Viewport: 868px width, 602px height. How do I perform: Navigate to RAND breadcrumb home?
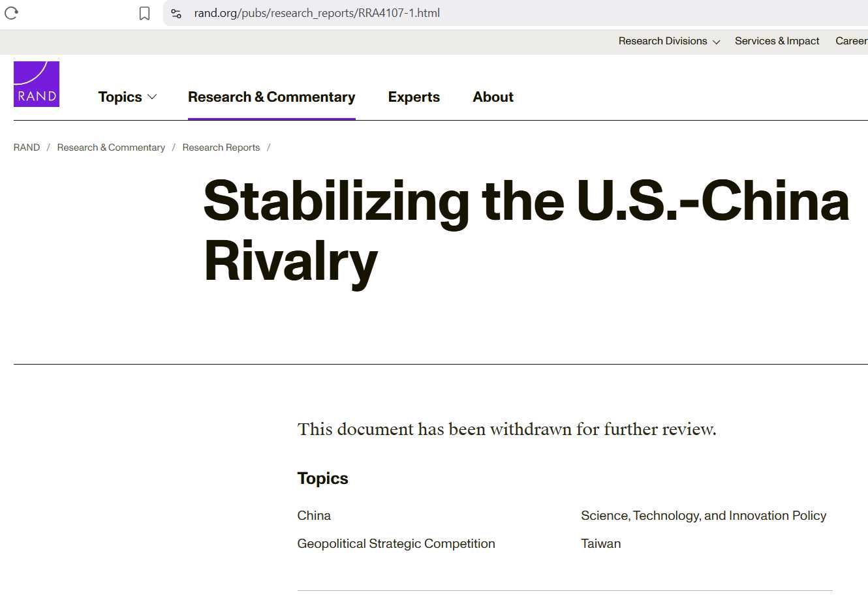[x=27, y=147]
